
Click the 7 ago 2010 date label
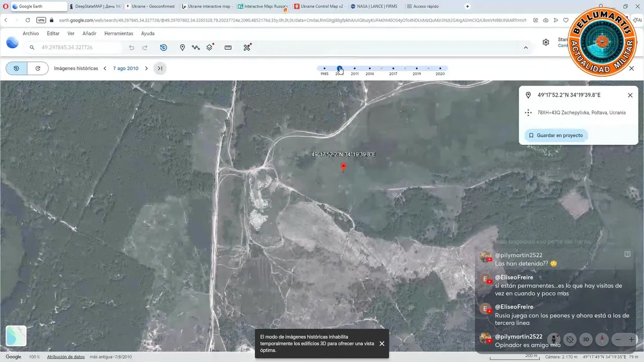[125, 68]
